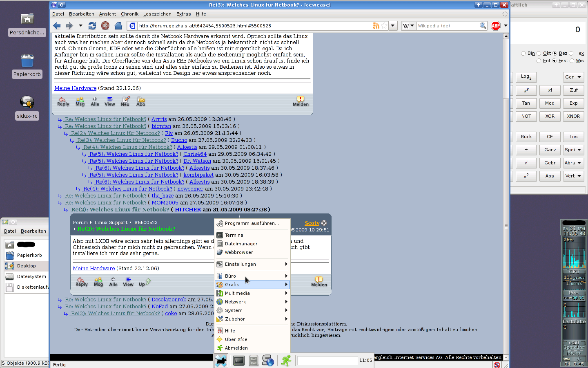Viewport: 588px width, 368px height.
Task: Open the sidux-irc desktop icon
Action: coord(27,108)
